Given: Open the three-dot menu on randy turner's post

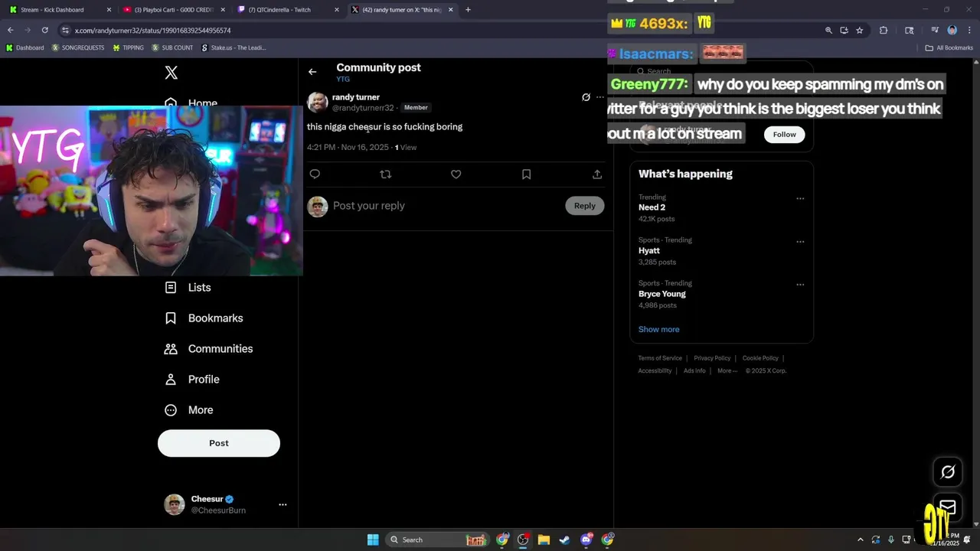Looking at the screenshot, I should tap(600, 97).
